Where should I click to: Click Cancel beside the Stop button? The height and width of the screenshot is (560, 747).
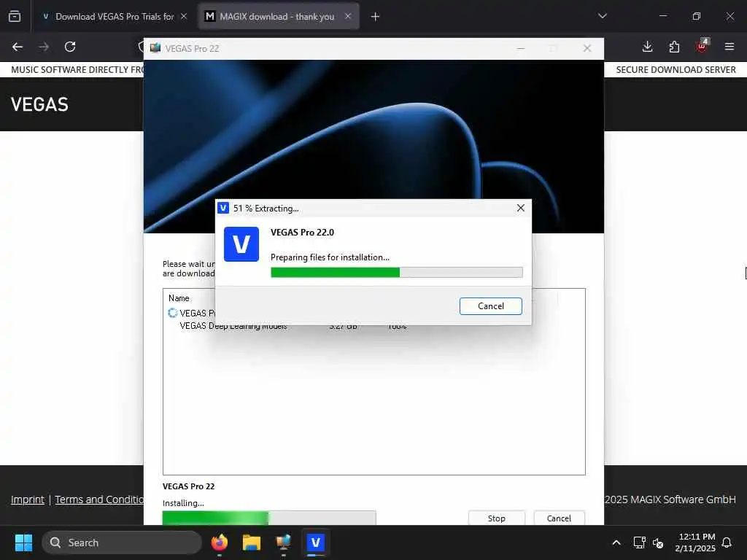tap(559, 518)
